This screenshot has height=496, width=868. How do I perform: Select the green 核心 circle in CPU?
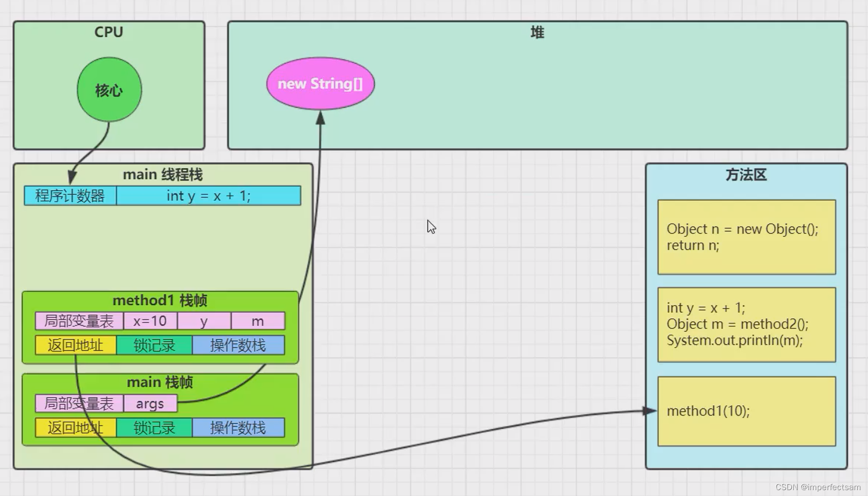coord(109,89)
